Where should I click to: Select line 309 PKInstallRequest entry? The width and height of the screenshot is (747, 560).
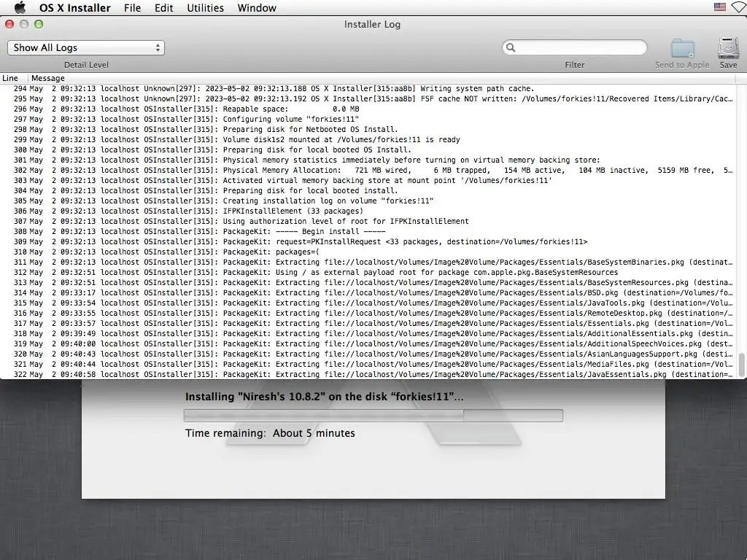[368, 242]
